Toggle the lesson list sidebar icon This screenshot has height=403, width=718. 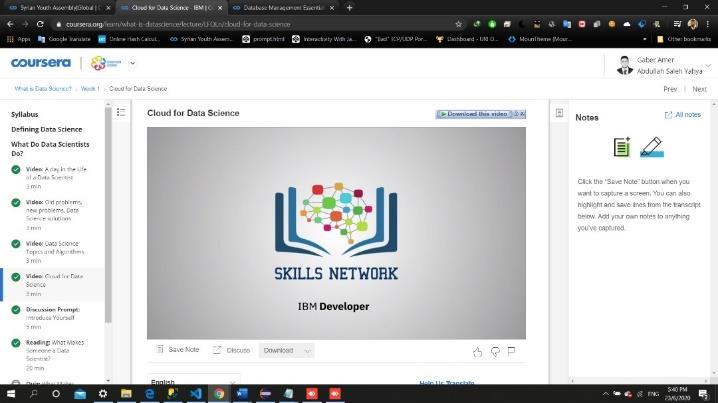click(121, 112)
